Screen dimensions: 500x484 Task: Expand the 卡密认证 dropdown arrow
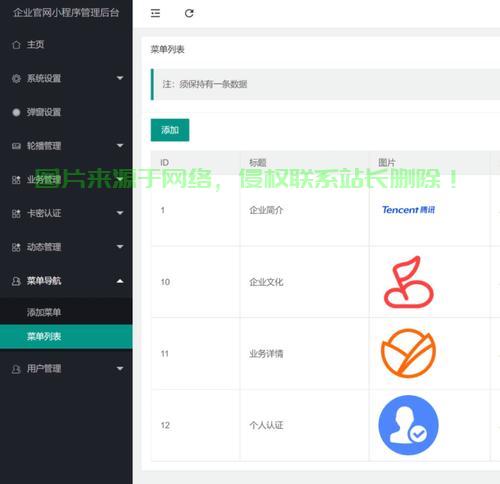(x=120, y=213)
